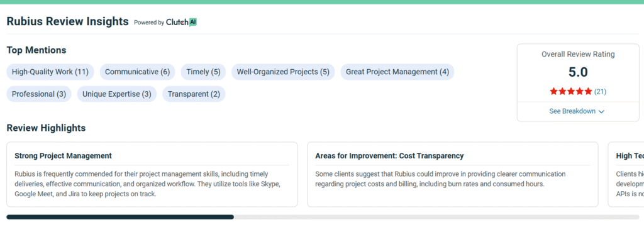Click the red star rating icons
Image resolution: width=644 pixels, height=227 pixels.
click(571, 92)
